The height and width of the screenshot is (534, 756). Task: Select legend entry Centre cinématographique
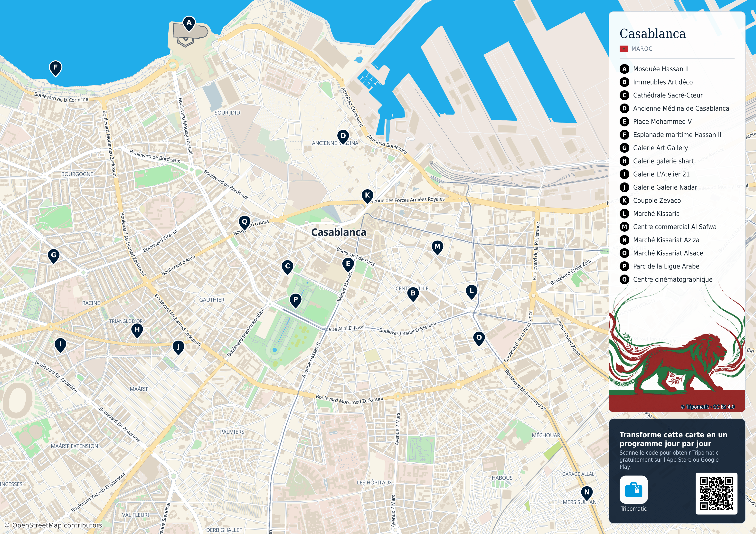tap(666, 280)
